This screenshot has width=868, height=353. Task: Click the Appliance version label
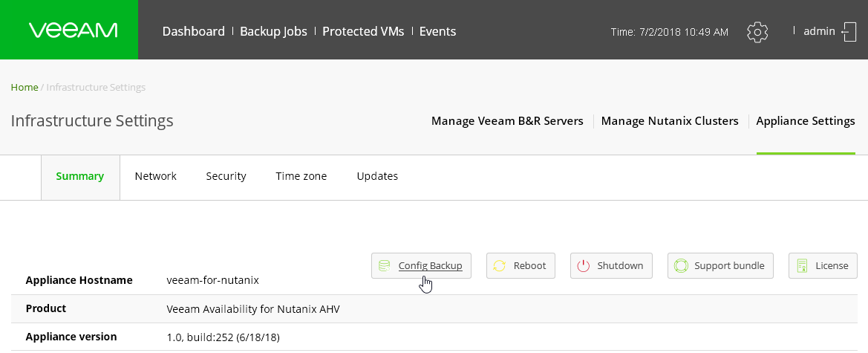click(x=71, y=337)
